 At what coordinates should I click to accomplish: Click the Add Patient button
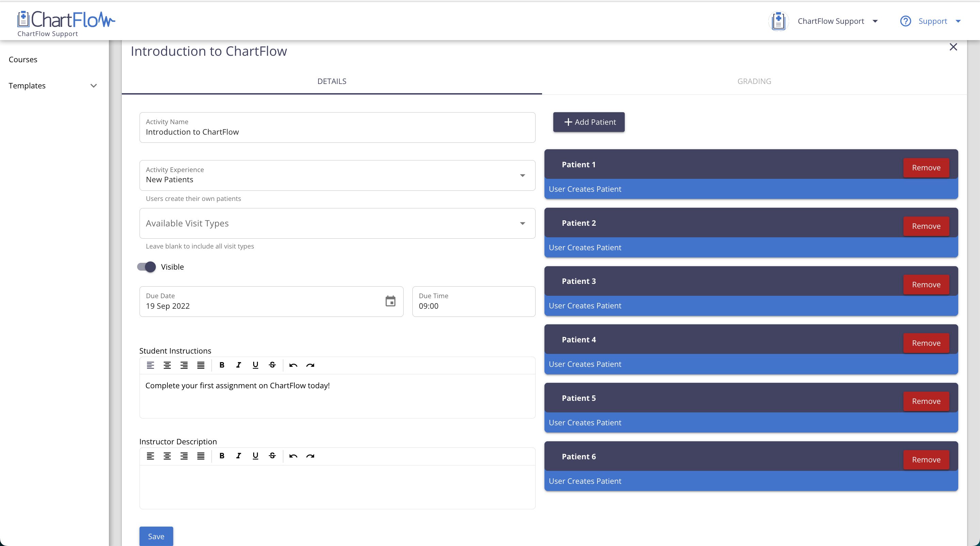point(589,122)
